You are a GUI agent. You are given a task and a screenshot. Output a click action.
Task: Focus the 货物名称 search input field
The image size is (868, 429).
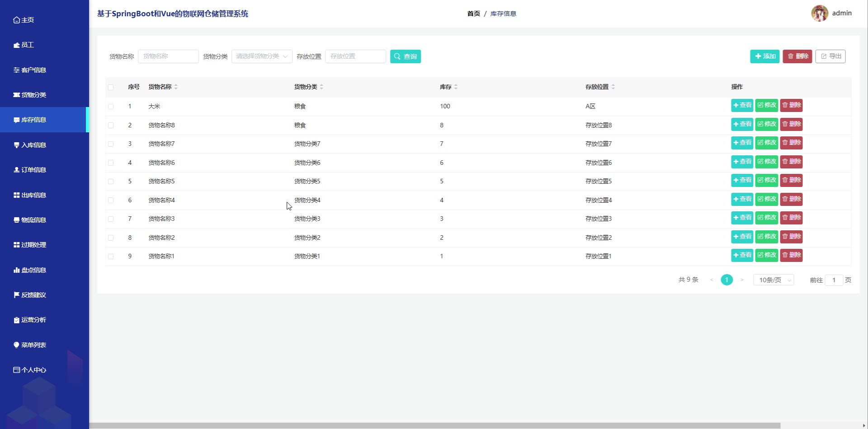point(168,56)
